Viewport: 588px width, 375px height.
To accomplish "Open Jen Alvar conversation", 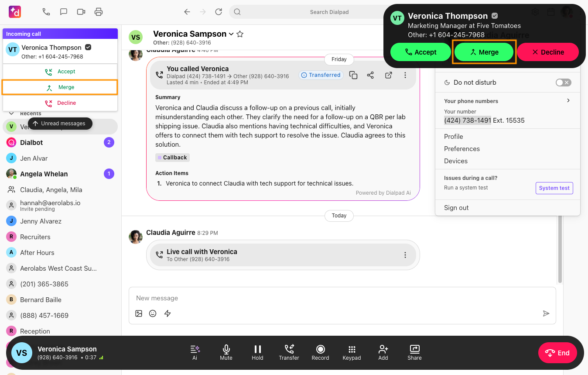I will point(60,158).
